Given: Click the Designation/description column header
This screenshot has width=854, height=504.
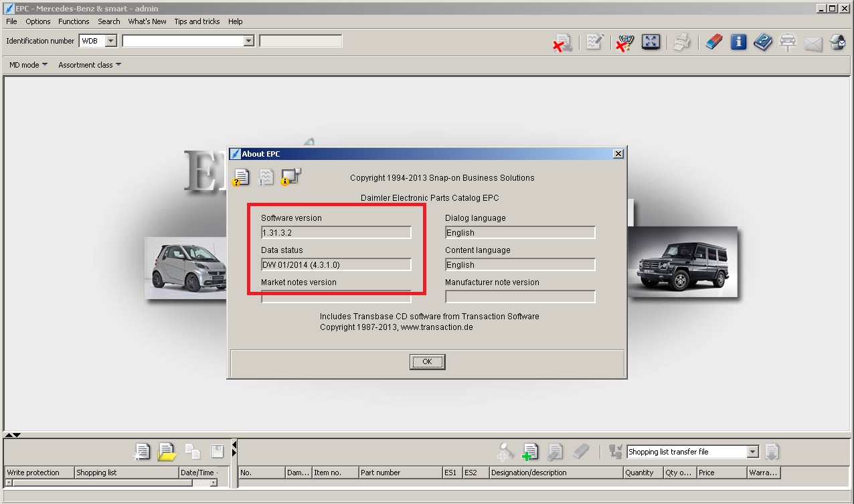Looking at the screenshot, I should pos(556,473).
